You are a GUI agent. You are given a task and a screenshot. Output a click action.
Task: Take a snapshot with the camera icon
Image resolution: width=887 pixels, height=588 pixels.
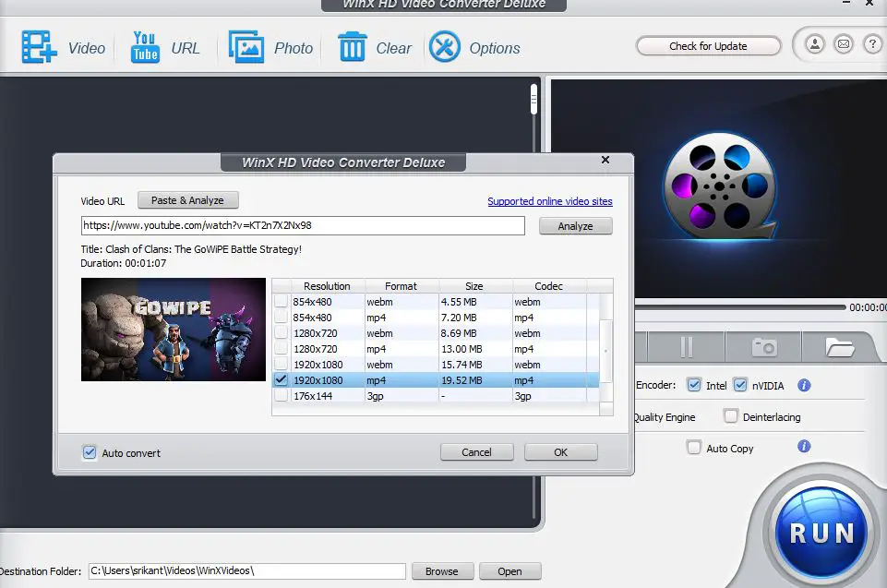(x=763, y=347)
